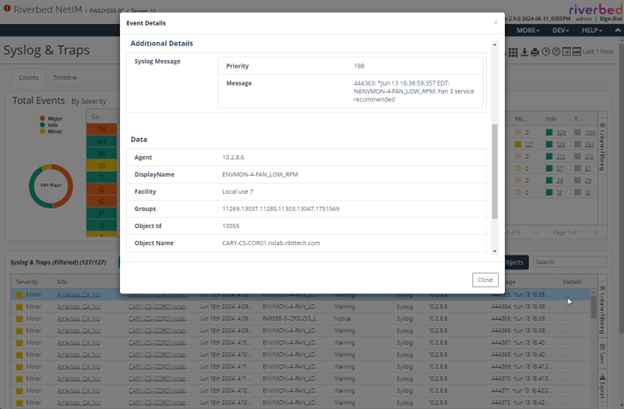This screenshot has width=624, height=409.
Task: Expand the HELP dropdown menu
Action: coord(594,30)
